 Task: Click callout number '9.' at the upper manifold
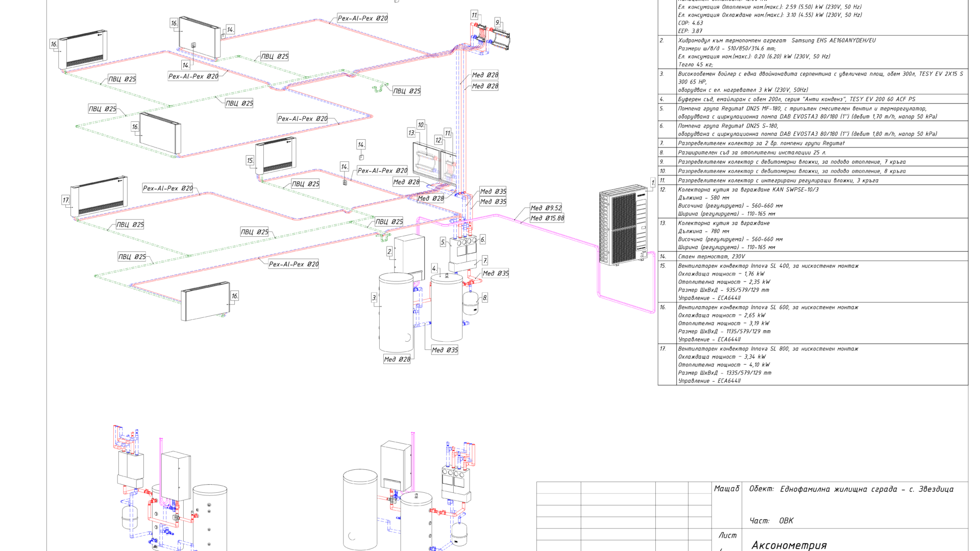click(x=497, y=22)
